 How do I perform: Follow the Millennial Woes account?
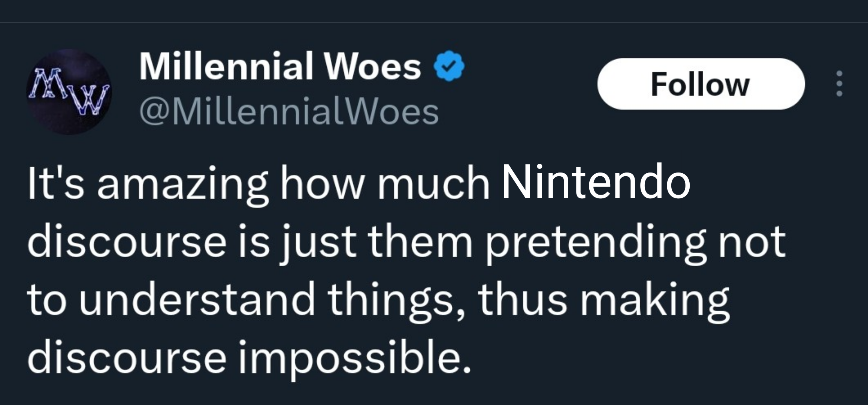point(701,84)
